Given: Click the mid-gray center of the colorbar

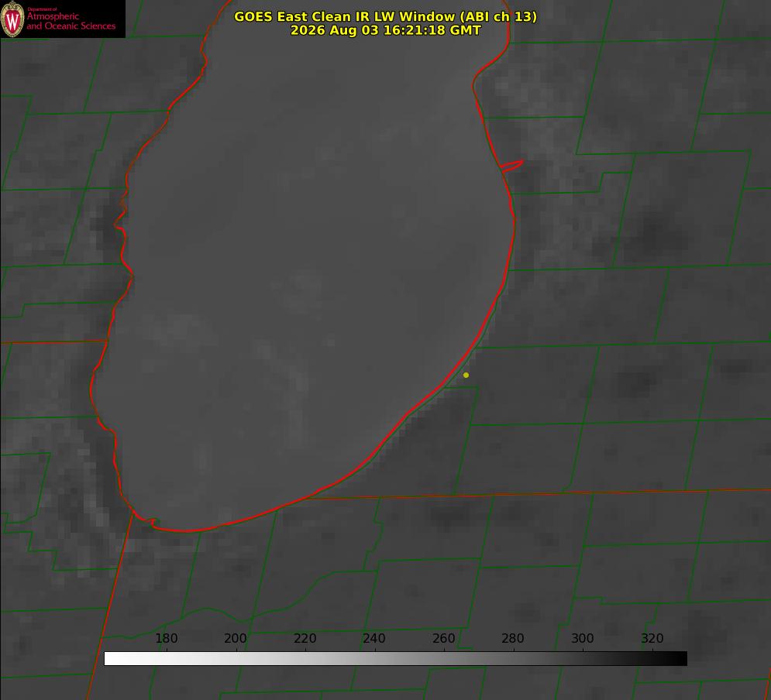Looking at the screenshot, I should coord(395,659).
